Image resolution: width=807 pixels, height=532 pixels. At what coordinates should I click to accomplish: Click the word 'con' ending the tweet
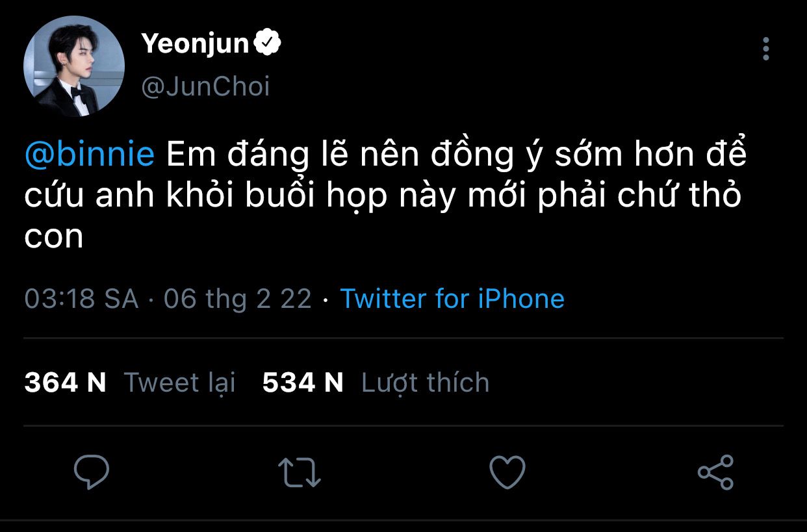click(54, 237)
